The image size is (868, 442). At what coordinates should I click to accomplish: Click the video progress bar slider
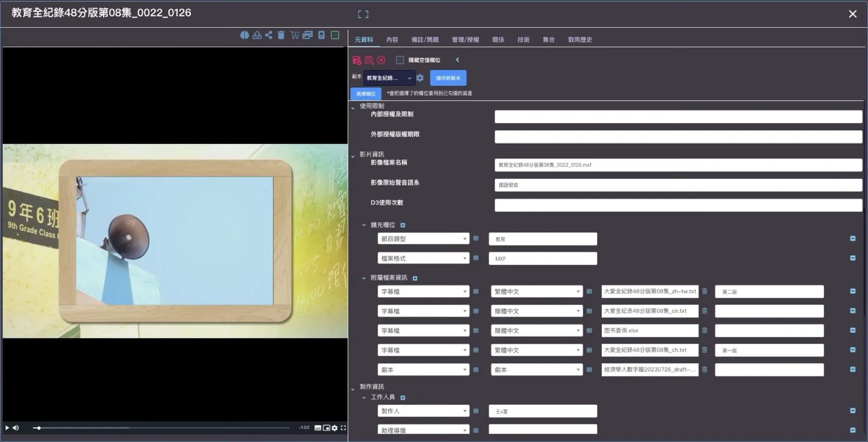tap(163, 428)
